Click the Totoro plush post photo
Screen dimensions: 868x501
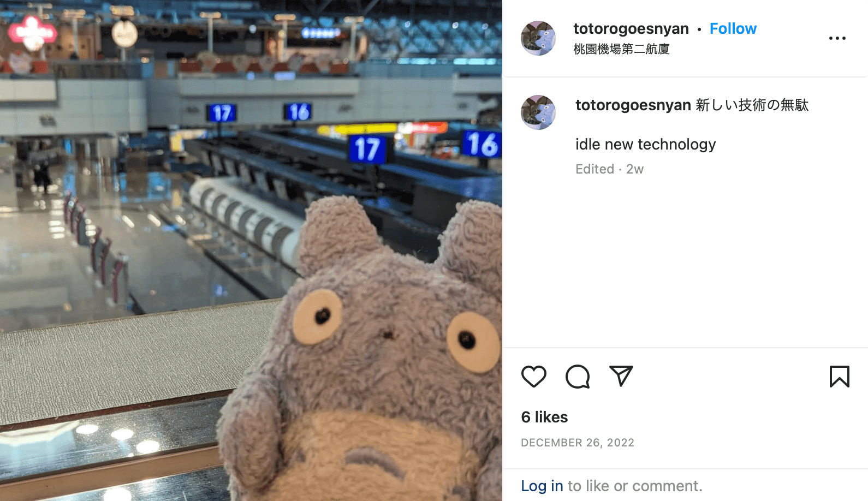251,250
